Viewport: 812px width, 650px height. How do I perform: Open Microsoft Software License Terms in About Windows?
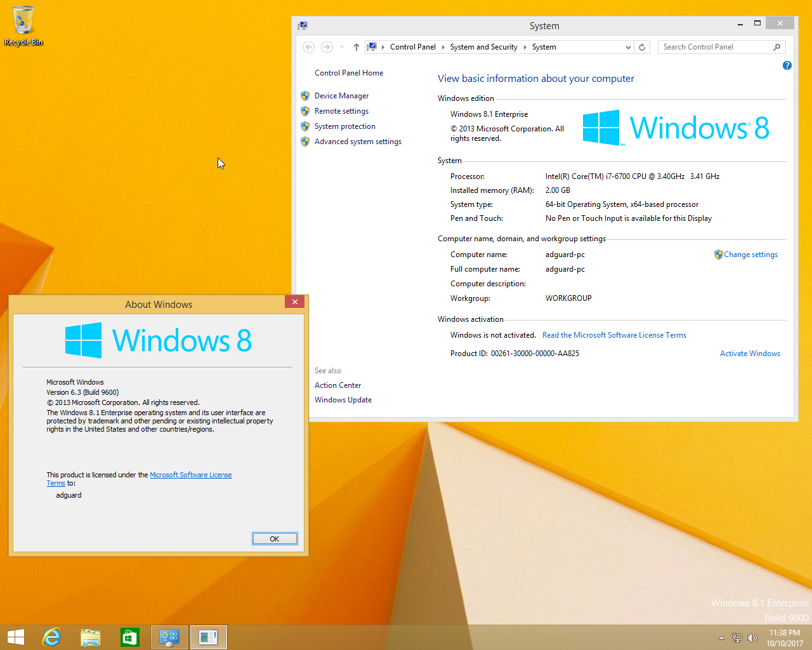tap(191, 475)
